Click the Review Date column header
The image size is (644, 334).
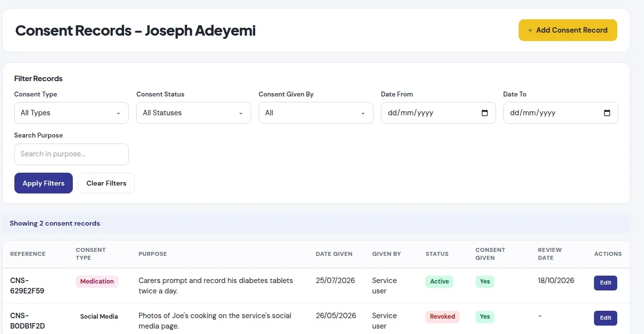click(550, 254)
